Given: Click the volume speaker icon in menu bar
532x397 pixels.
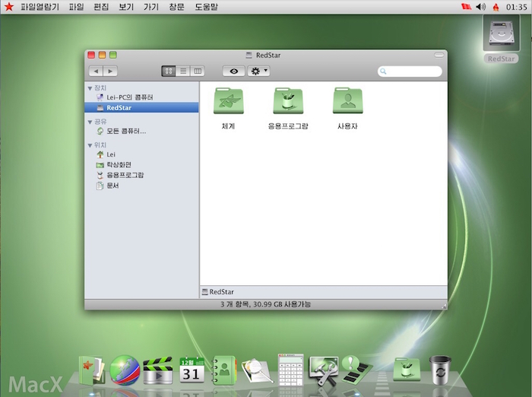Looking at the screenshot, I should [x=480, y=7].
